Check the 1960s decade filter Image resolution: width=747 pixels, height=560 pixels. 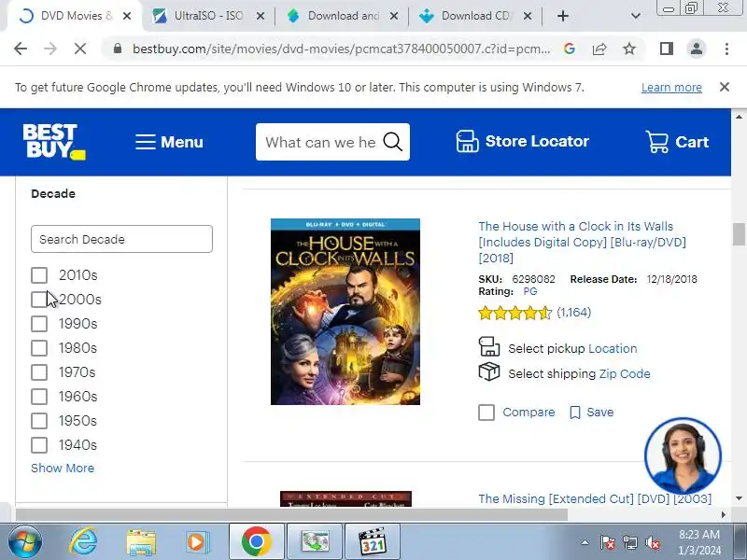(39, 397)
